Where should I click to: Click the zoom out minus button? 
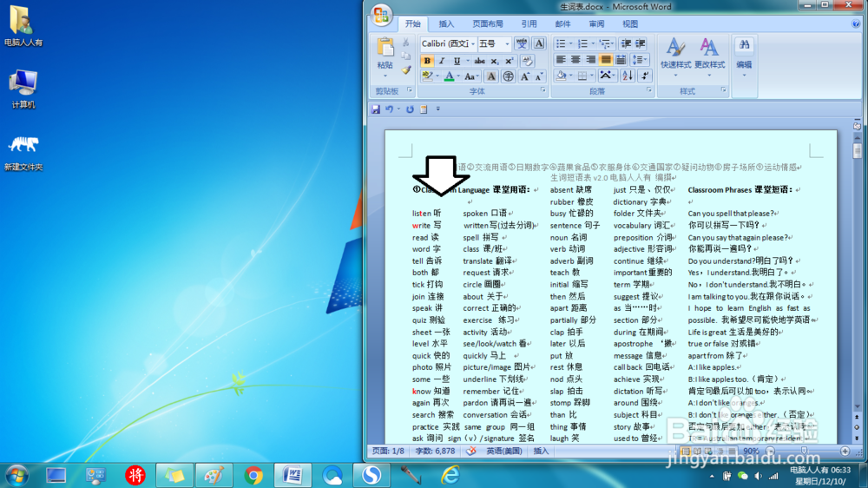pos(770,452)
